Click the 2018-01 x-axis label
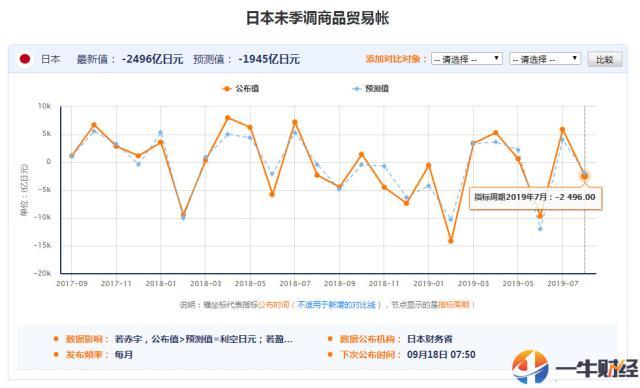This screenshot has width=640, height=388. click(x=161, y=284)
